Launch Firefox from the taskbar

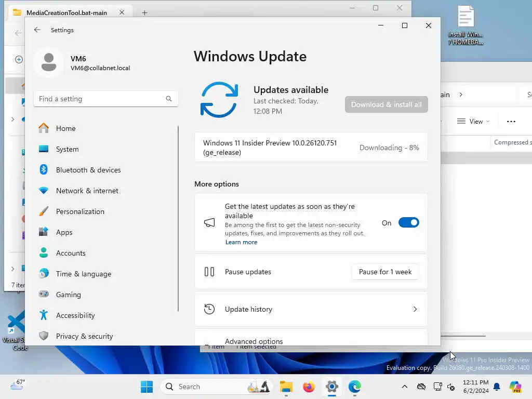[309, 387]
